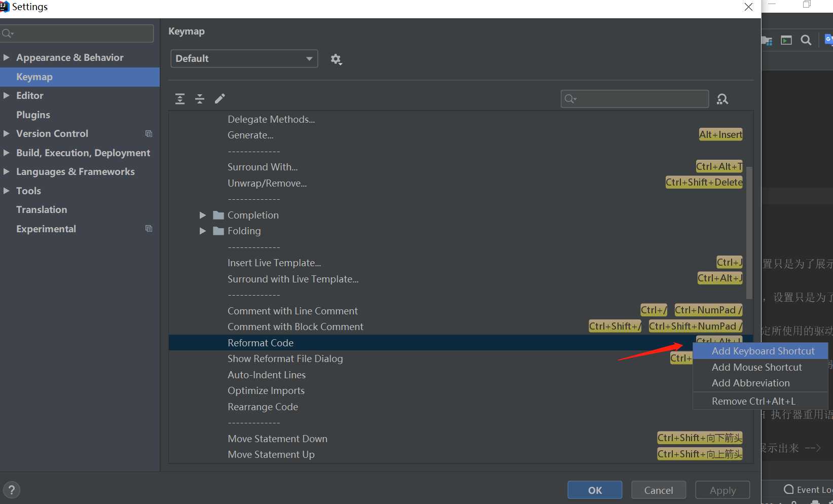Image resolution: width=833 pixels, height=504 pixels.
Task: Click the OK button
Action: [x=595, y=490]
